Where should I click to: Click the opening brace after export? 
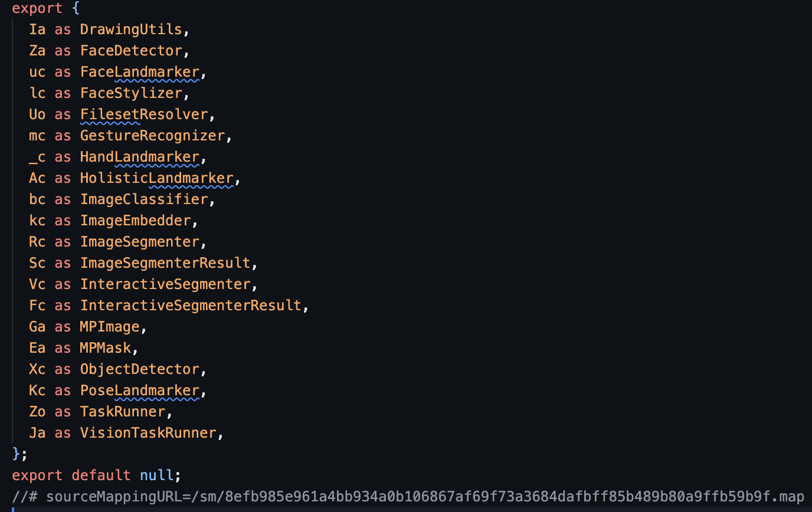click(x=76, y=8)
